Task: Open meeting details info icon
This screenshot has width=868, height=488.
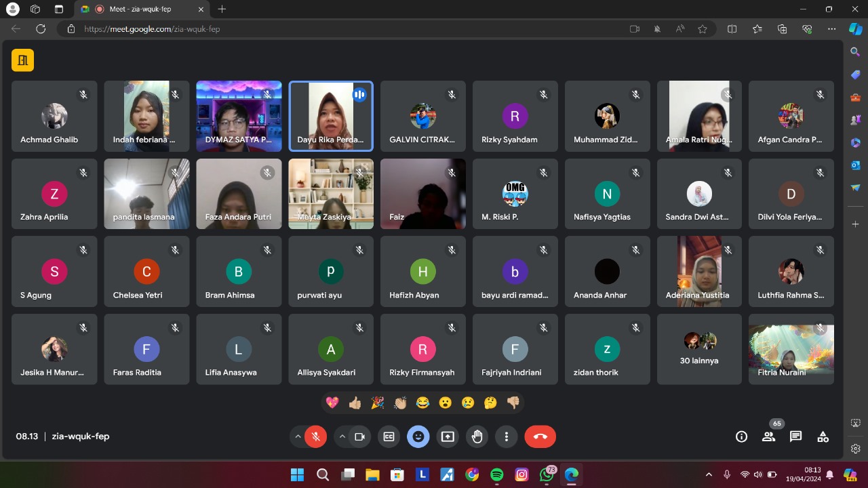Action: [x=741, y=437]
